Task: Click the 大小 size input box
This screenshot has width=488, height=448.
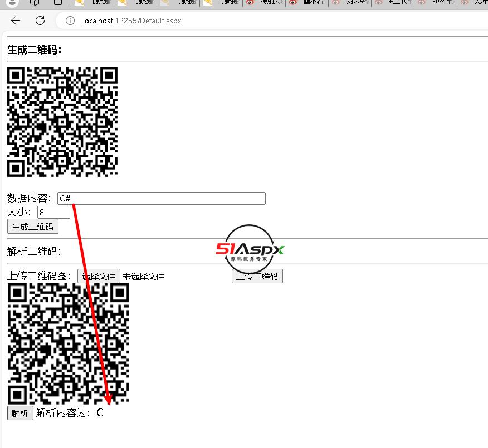Action: coord(53,213)
